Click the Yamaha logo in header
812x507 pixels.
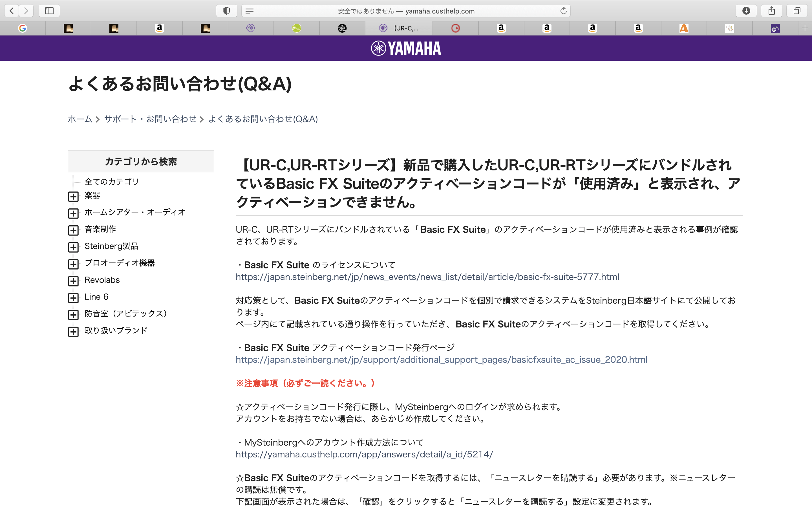tap(406, 48)
